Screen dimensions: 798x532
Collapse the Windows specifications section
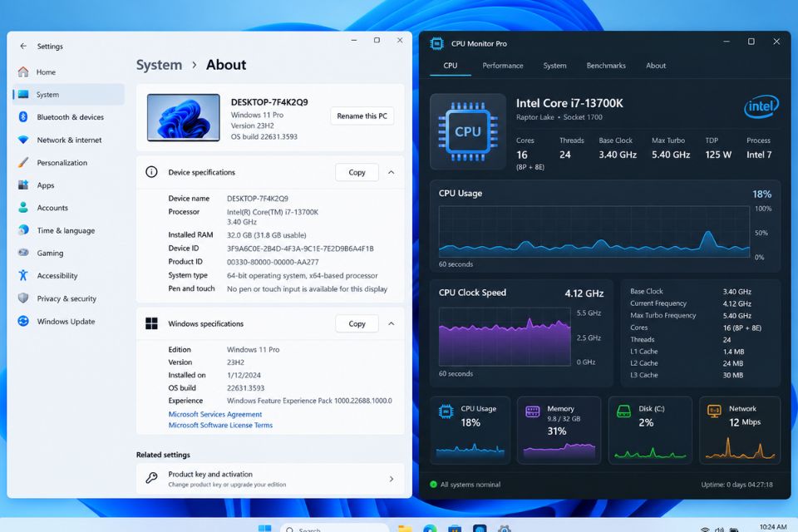point(391,324)
